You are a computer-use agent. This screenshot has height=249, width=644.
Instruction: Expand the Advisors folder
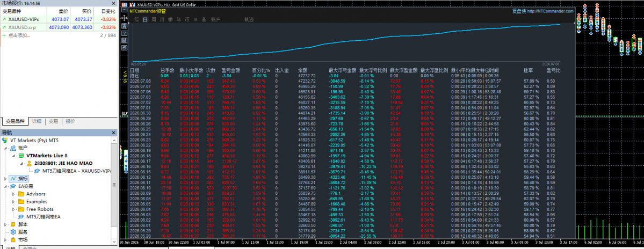pos(13,194)
